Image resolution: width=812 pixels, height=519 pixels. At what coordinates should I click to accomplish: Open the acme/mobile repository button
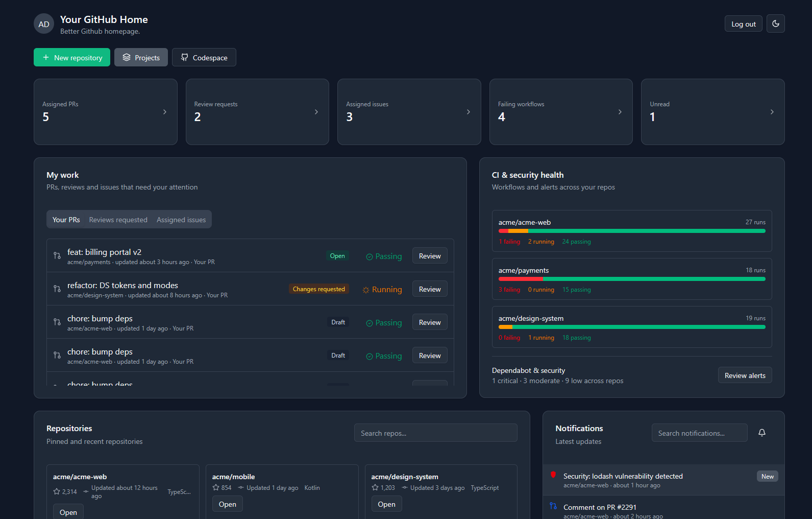click(228, 504)
